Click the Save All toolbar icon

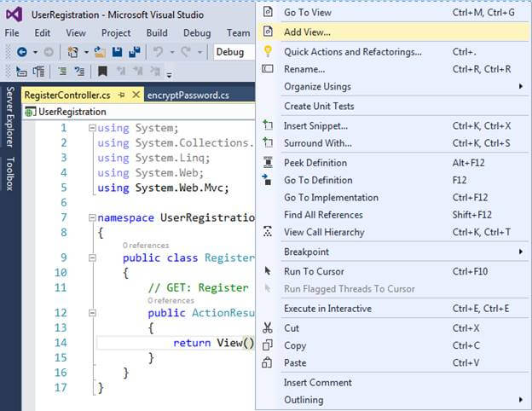tap(134, 52)
